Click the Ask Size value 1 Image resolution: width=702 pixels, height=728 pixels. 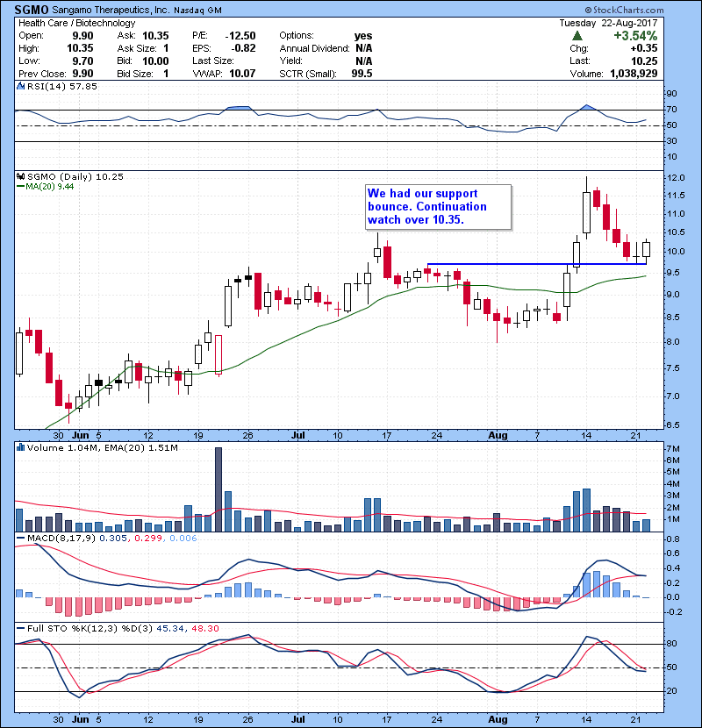pos(166,48)
